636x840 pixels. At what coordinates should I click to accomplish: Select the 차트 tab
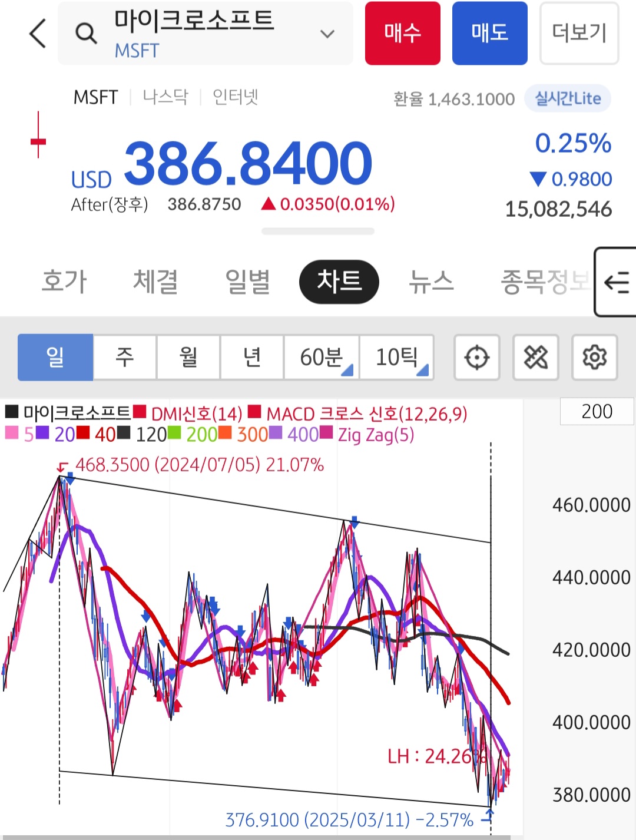339,282
